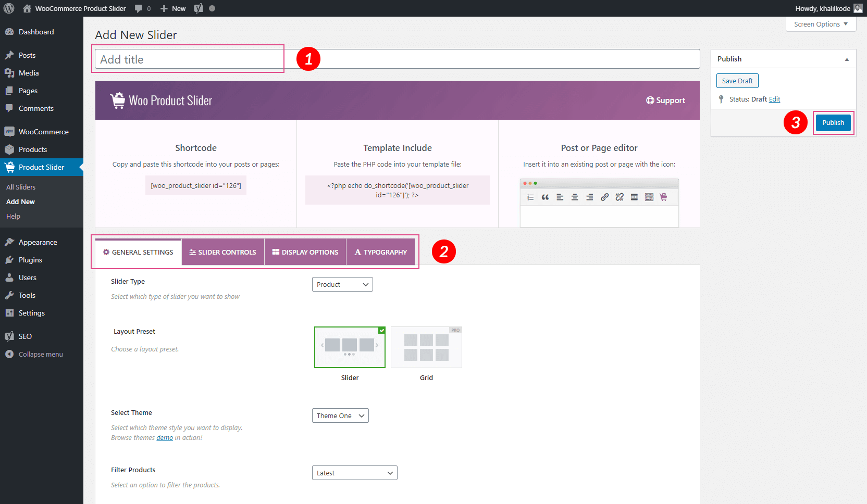Open the Filter Products dropdown
Image resolution: width=867 pixels, height=504 pixels.
tap(354, 473)
